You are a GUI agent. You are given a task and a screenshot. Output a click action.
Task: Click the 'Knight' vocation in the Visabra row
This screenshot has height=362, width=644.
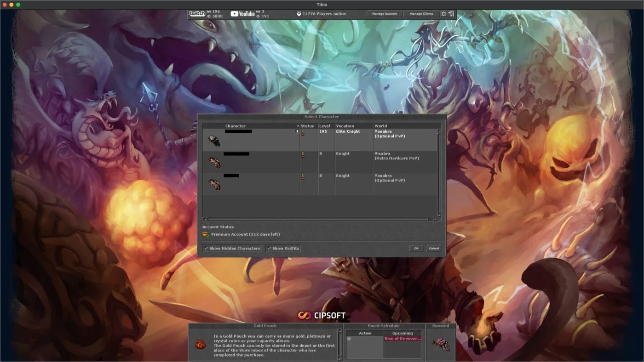point(343,153)
